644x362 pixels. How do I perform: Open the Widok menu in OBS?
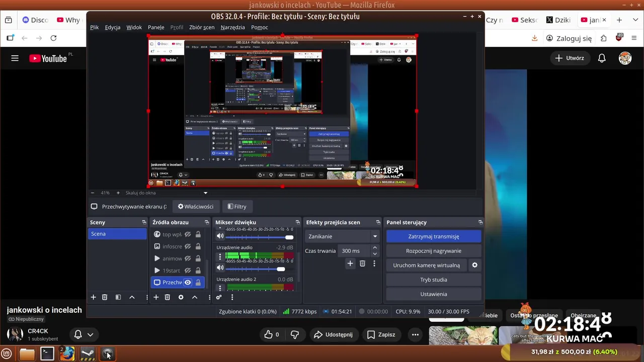(134, 27)
